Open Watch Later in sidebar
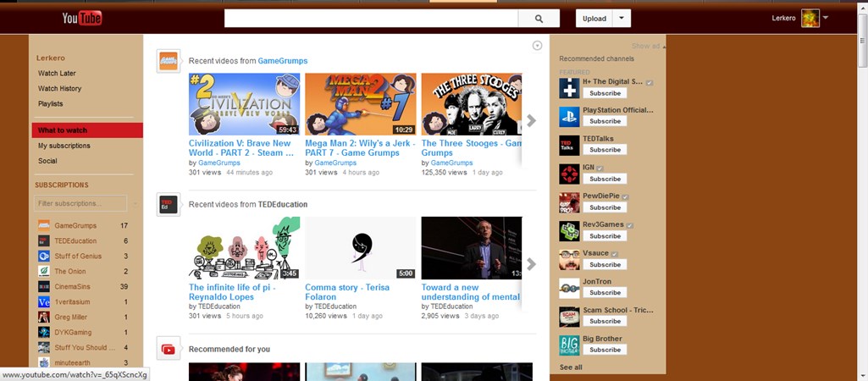 [57, 73]
